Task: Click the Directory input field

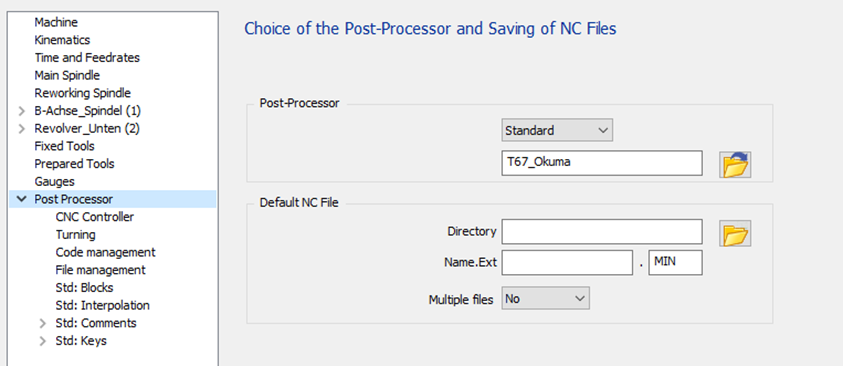Action: pos(602,232)
